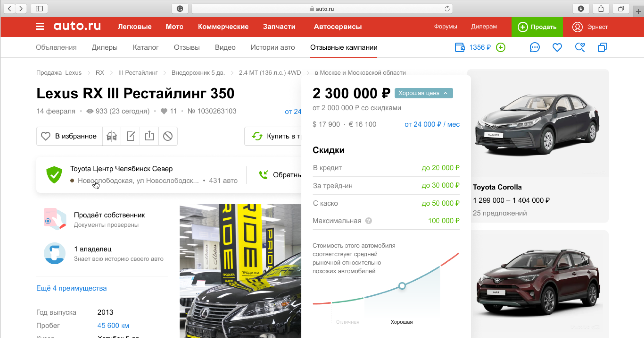
Task: Collapse the Хорошая цена price badge
Action: tap(424, 93)
